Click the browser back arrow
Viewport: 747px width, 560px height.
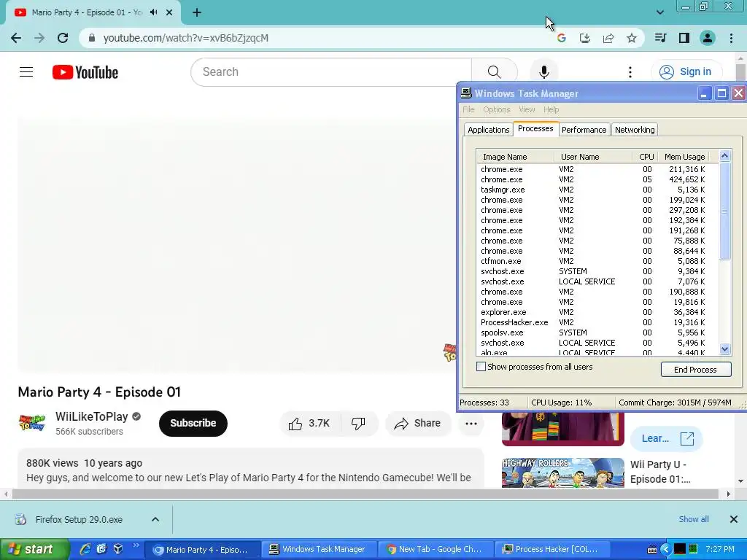[16, 38]
